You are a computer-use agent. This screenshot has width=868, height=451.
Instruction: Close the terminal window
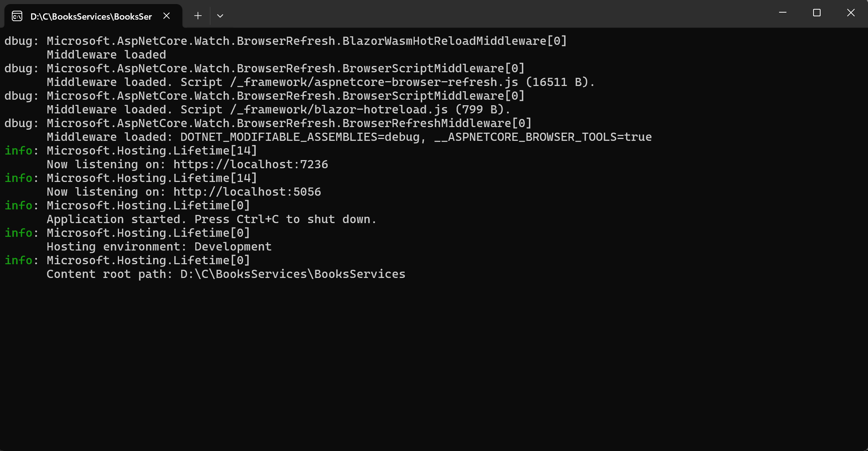[x=851, y=13]
